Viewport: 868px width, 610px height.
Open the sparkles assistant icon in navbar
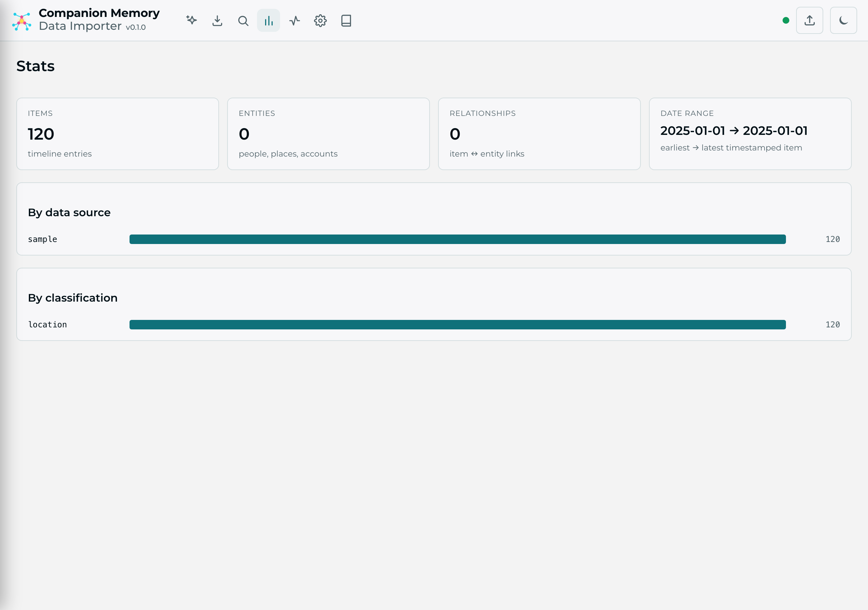coord(191,20)
